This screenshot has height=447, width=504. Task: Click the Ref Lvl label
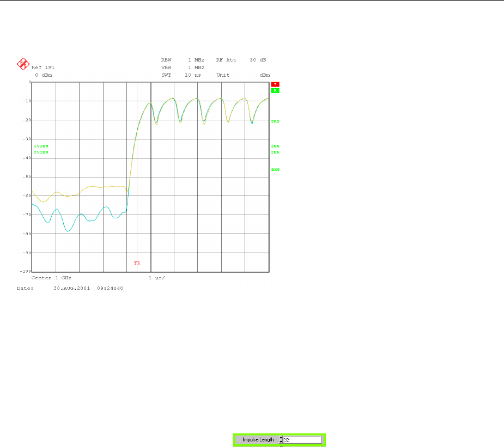[43, 68]
